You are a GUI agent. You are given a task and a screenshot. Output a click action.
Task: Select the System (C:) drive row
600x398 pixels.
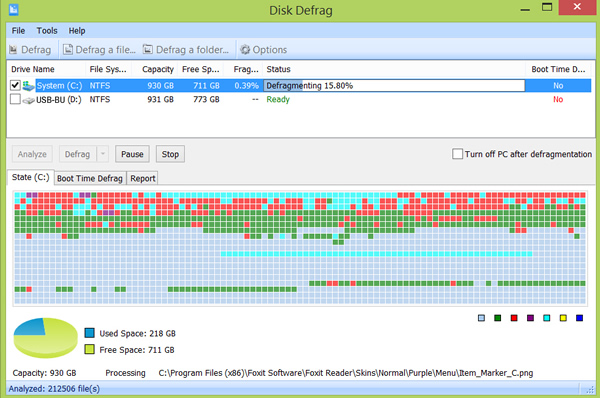[x=300, y=86]
